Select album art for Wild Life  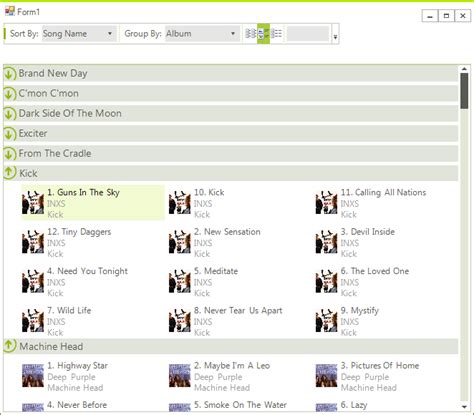click(x=33, y=321)
